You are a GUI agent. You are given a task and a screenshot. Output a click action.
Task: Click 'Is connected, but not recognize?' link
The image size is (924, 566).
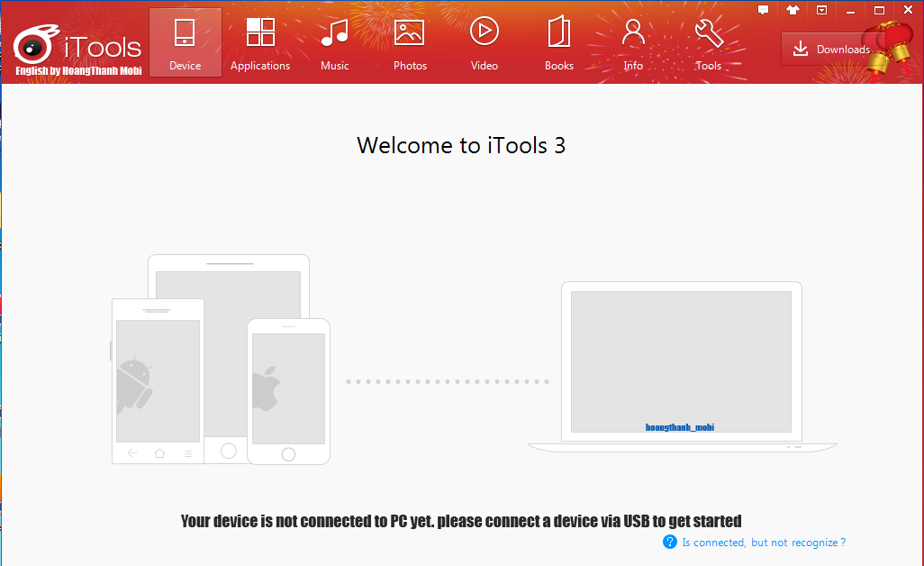point(764,543)
